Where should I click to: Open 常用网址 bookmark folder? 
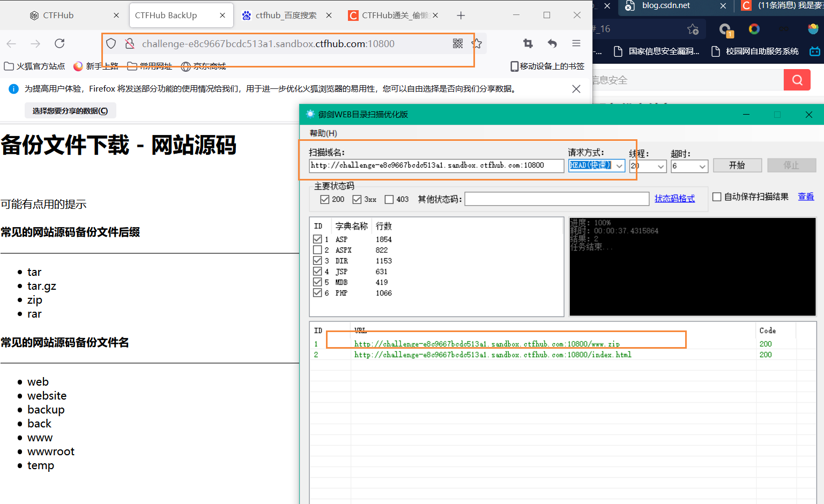pos(150,66)
